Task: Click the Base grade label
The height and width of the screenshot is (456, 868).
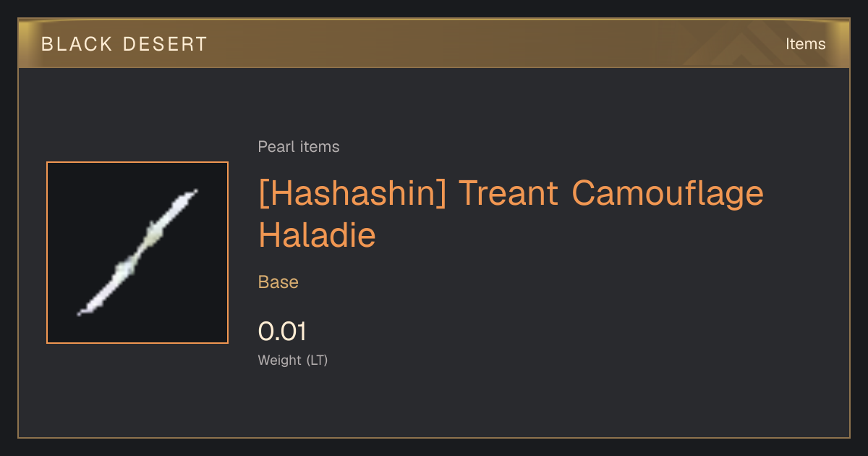Action: click(278, 282)
